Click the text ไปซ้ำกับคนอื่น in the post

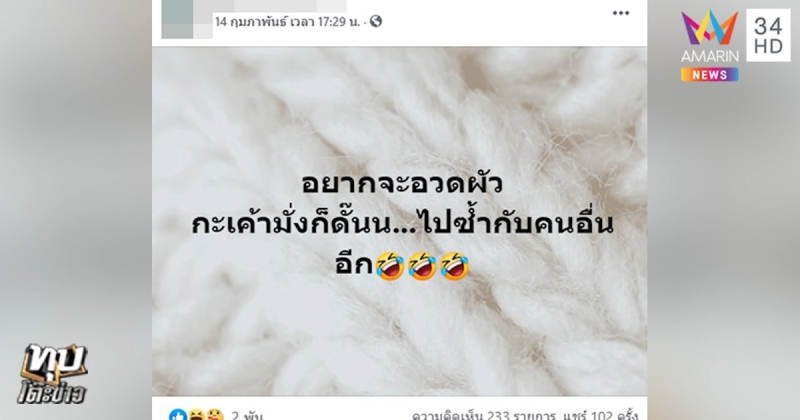coord(517,225)
